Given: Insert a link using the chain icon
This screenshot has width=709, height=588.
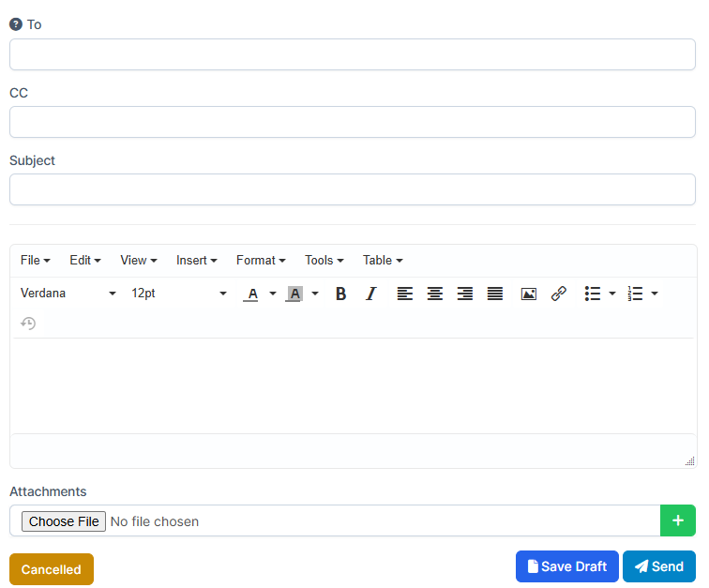Looking at the screenshot, I should coord(559,294).
